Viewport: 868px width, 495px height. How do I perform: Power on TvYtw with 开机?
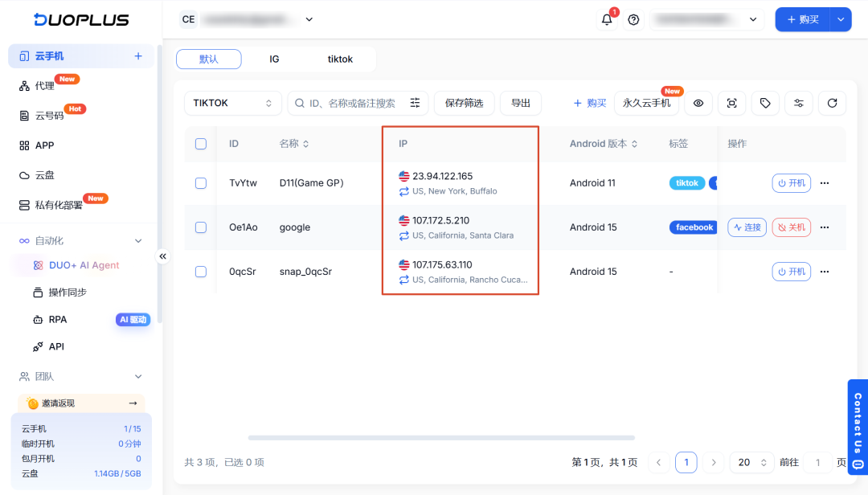coord(792,183)
